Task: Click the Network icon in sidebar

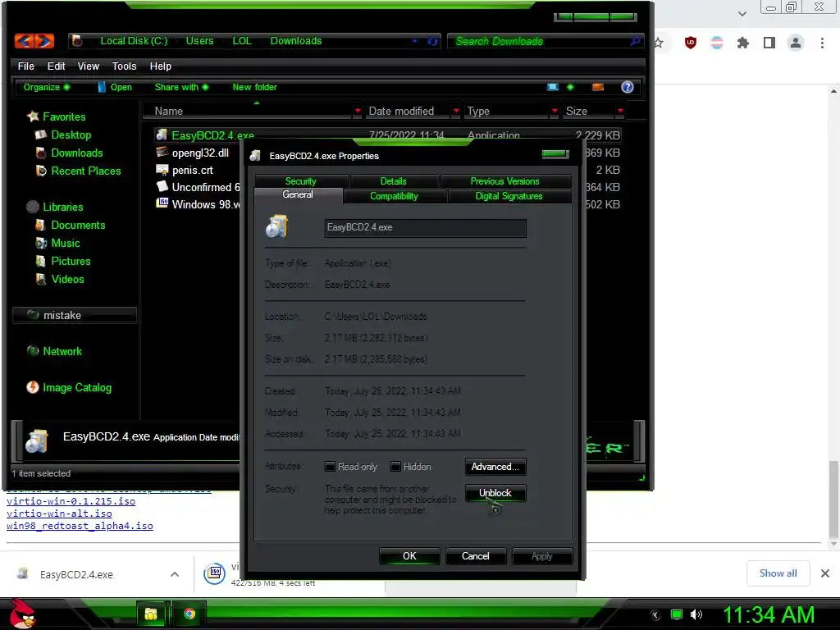Action: tap(33, 351)
